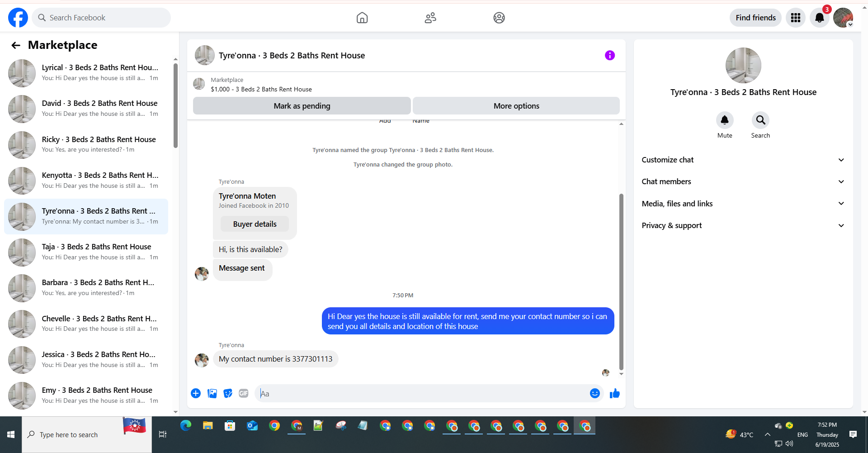Open more actions plus icon in composer

pyautogui.click(x=196, y=393)
